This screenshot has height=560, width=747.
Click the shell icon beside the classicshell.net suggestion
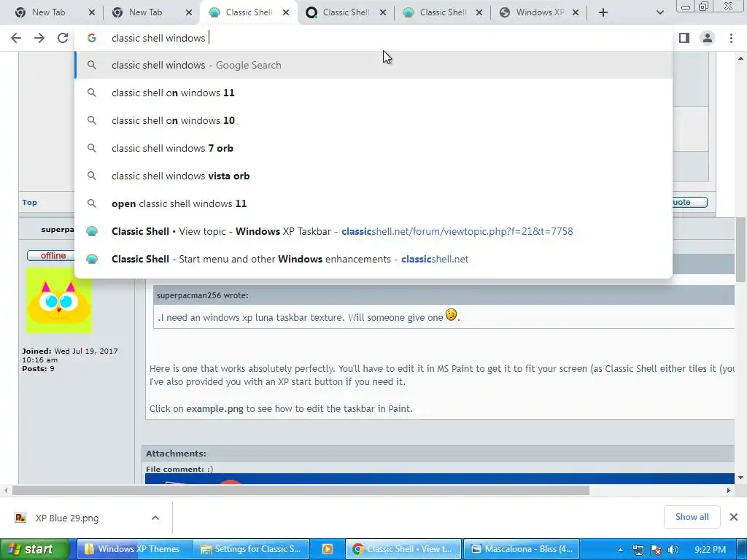pyautogui.click(x=92, y=259)
